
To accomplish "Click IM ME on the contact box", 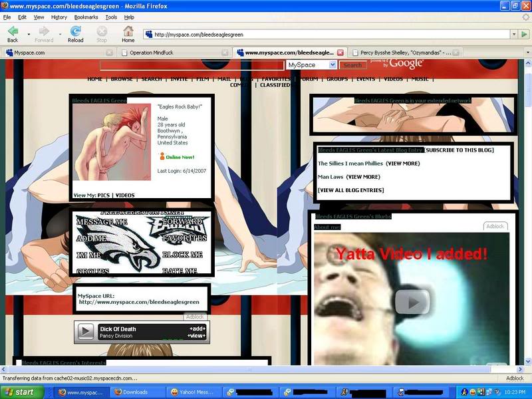I will pos(89,255).
